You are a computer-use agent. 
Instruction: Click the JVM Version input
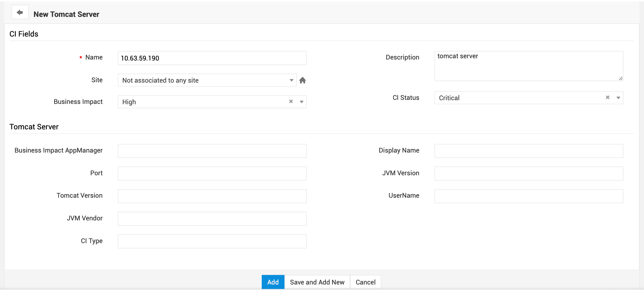529,173
